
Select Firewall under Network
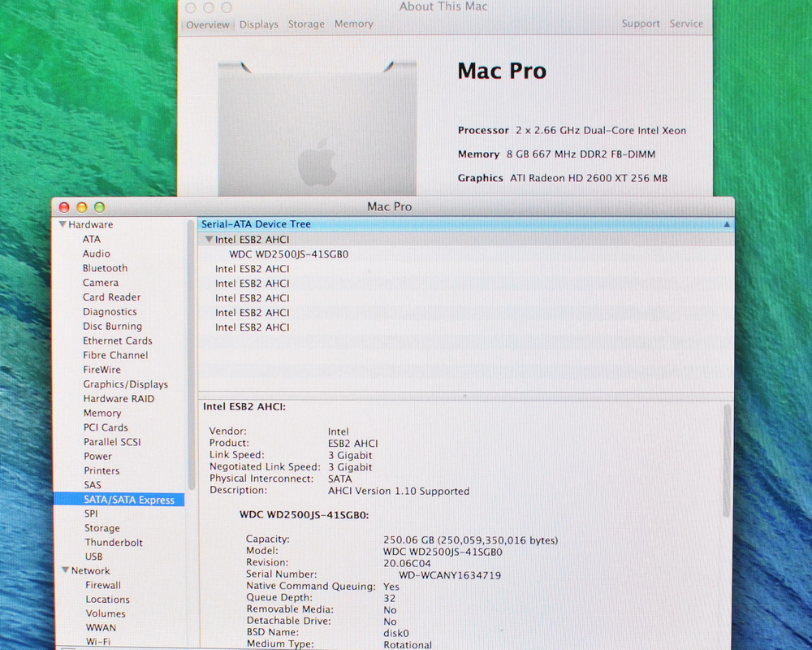103,585
